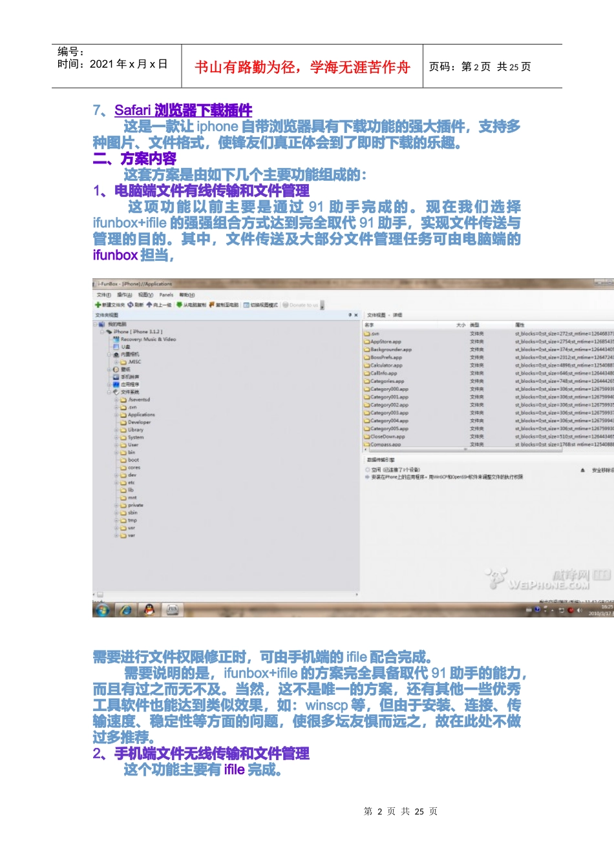This screenshot has height=868, width=614.
Task: Pin the 文件夹视图 panel with pushpin icon
Action: point(350,315)
